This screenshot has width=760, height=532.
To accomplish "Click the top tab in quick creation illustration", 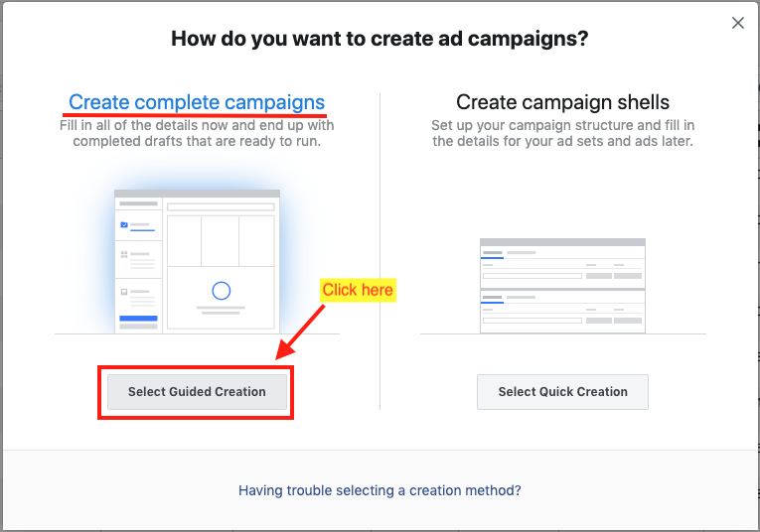I will pyautogui.click(x=493, y=254).
